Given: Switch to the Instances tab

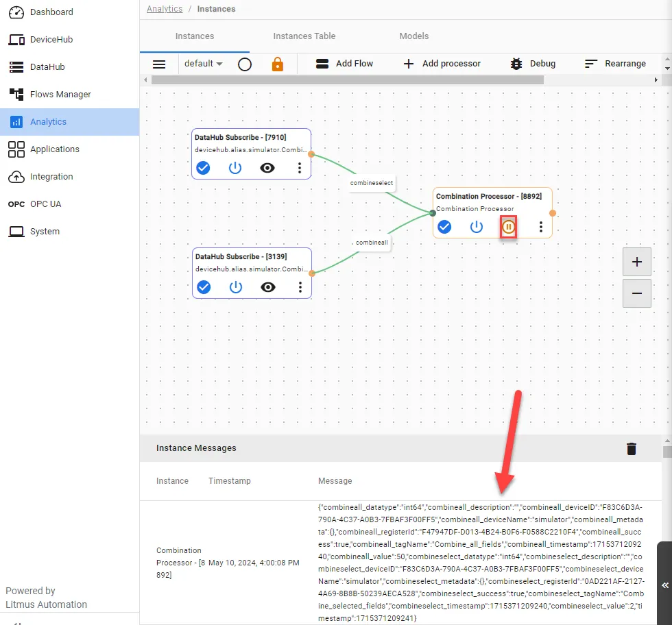Looking at the screenshot, I should (x=195, y=36).
